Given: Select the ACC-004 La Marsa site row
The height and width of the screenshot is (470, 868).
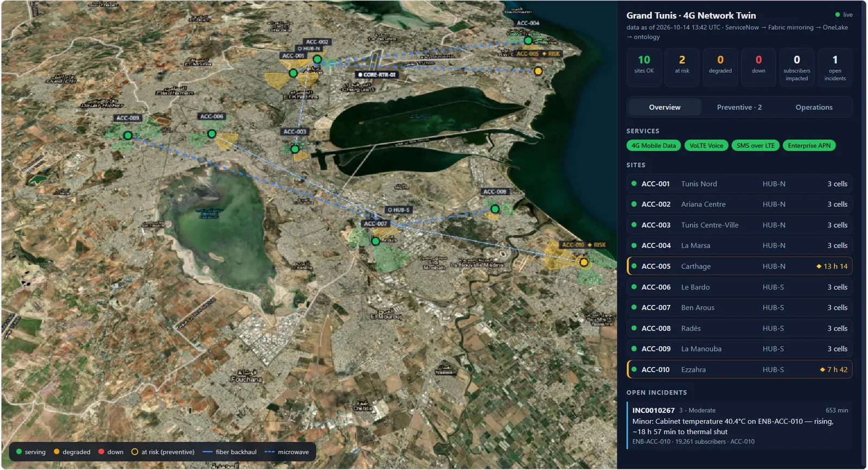Looking at the screenshot, I should click(x=739, y=246).
